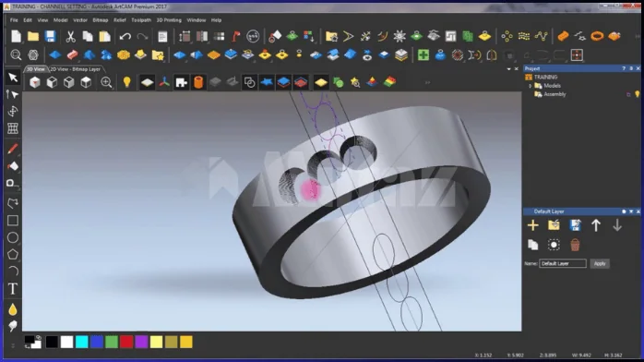Select the Rectangle drawing tool
Screen dimensions: 644x362
[x=13, y=221]
